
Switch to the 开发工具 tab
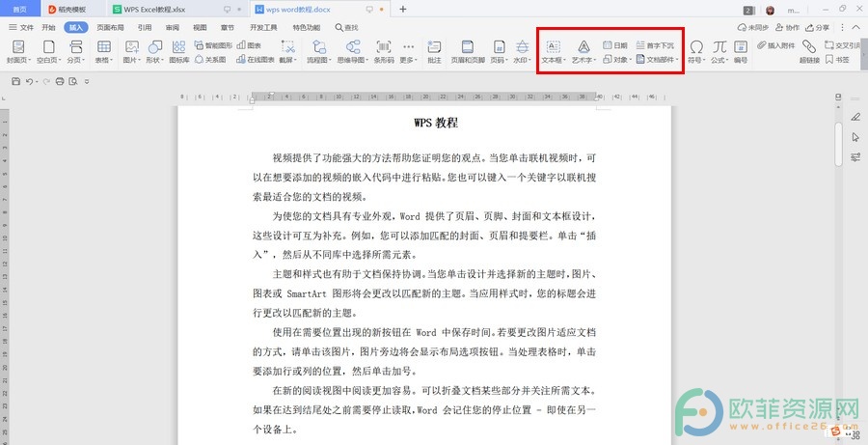pyautogui.click(x=263, y=27)
